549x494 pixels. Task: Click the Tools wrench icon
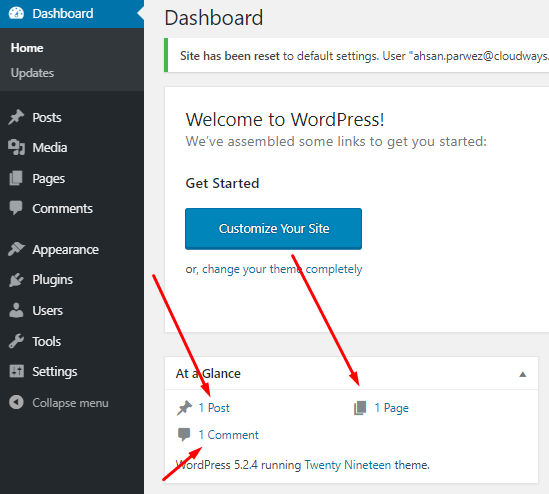[16, 341]
